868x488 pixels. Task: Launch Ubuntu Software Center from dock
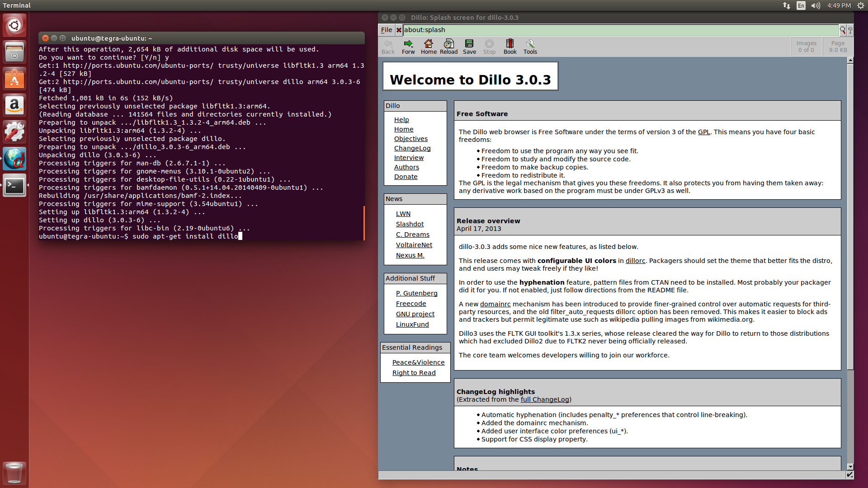(14, 79)
